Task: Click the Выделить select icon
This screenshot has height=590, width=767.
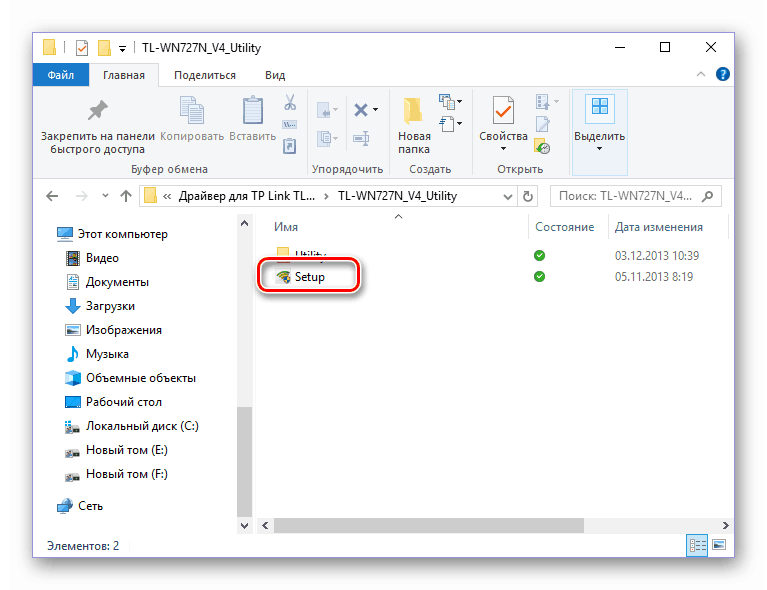Action: pyautogui.click(x=600, y=107)
